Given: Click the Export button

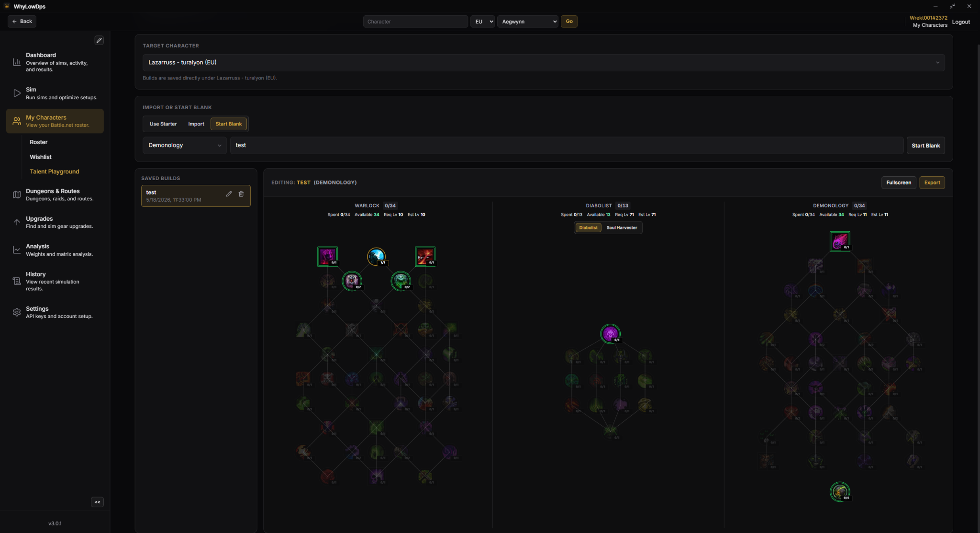Looking at the screenshot, I should 932,182.
